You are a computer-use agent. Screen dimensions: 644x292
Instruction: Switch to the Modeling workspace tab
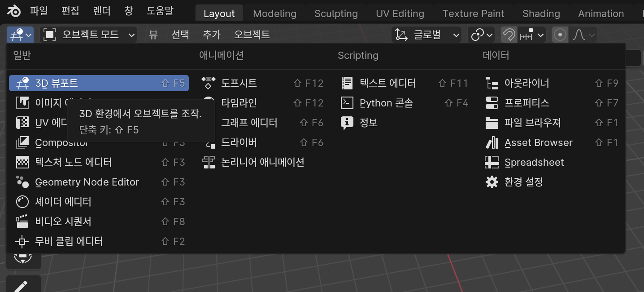point(274,13)
